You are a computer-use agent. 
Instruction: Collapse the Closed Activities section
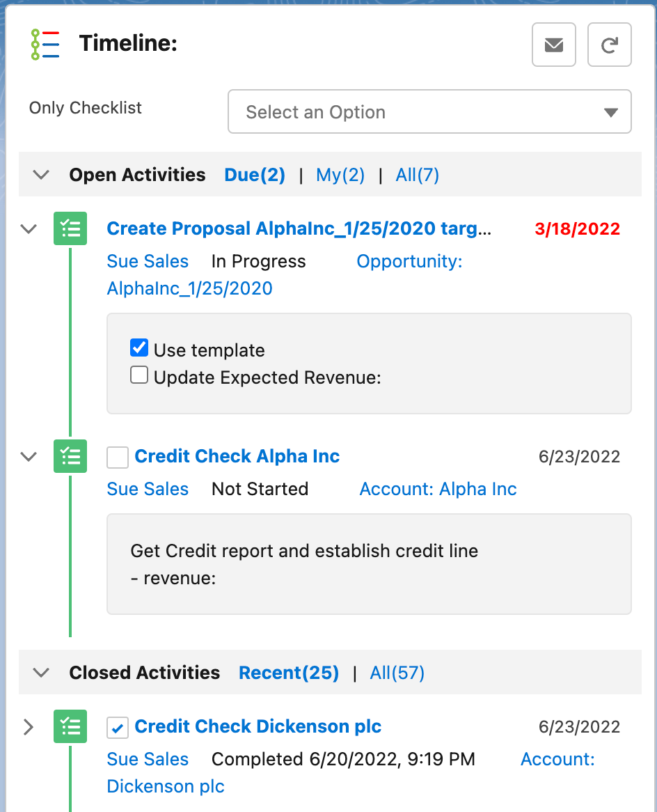click(x=40, y=672)
